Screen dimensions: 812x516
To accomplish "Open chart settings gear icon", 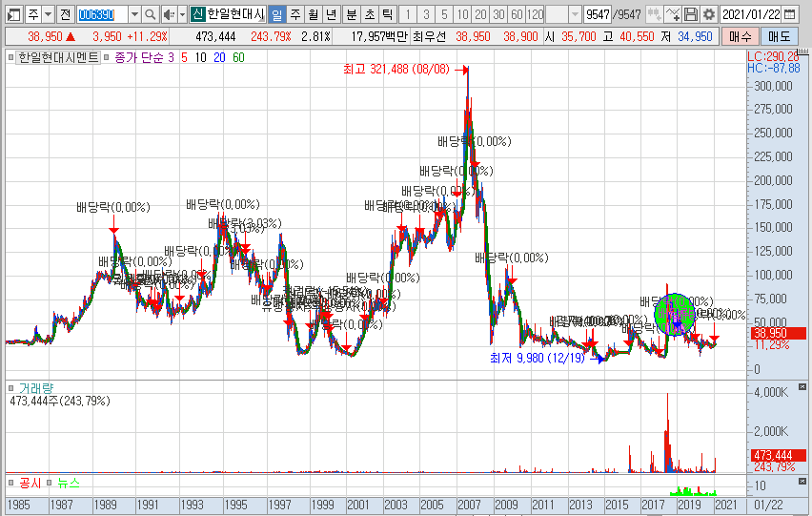I will coord(708,14).
